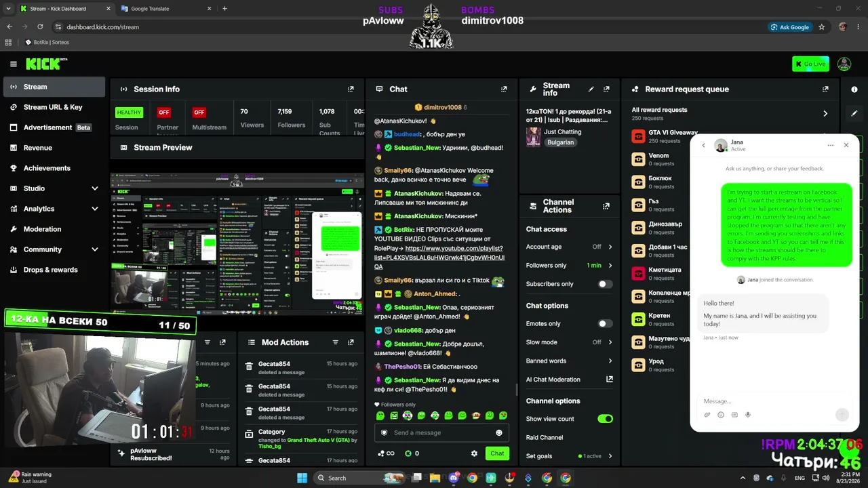Toggle Subscribers only chat mode
868x488 pixels.
604,284
